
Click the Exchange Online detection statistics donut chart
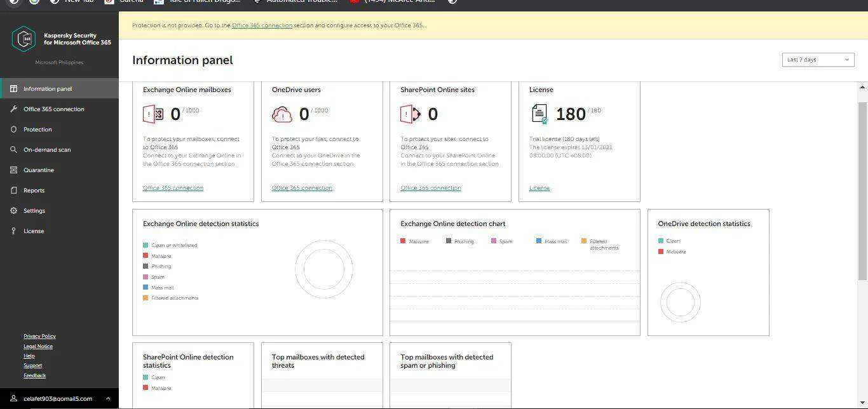324,269
